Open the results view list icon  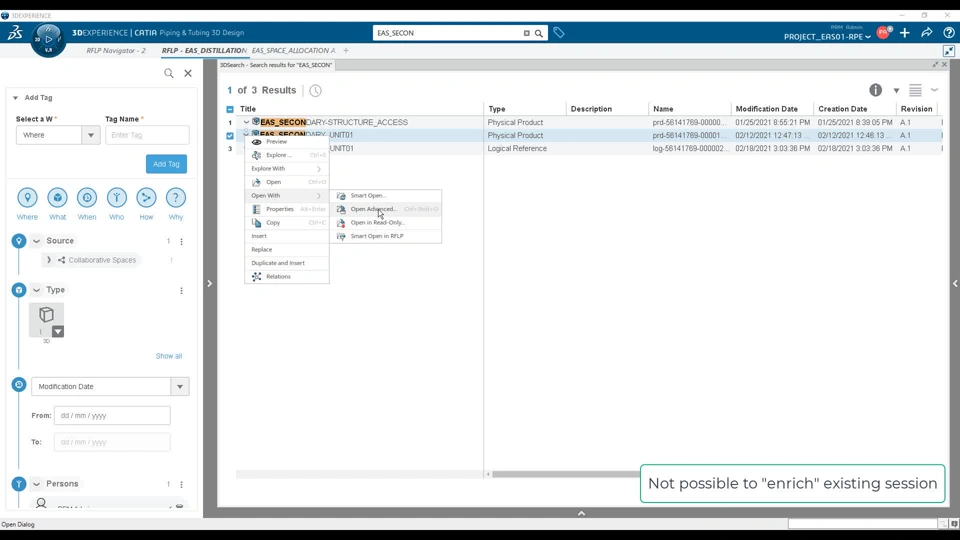915,90
